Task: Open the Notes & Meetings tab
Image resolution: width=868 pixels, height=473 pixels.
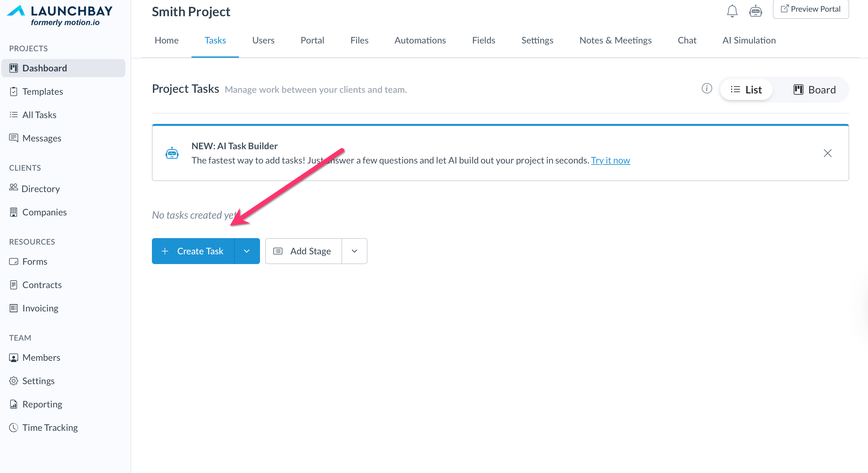Action: (615, 41)
